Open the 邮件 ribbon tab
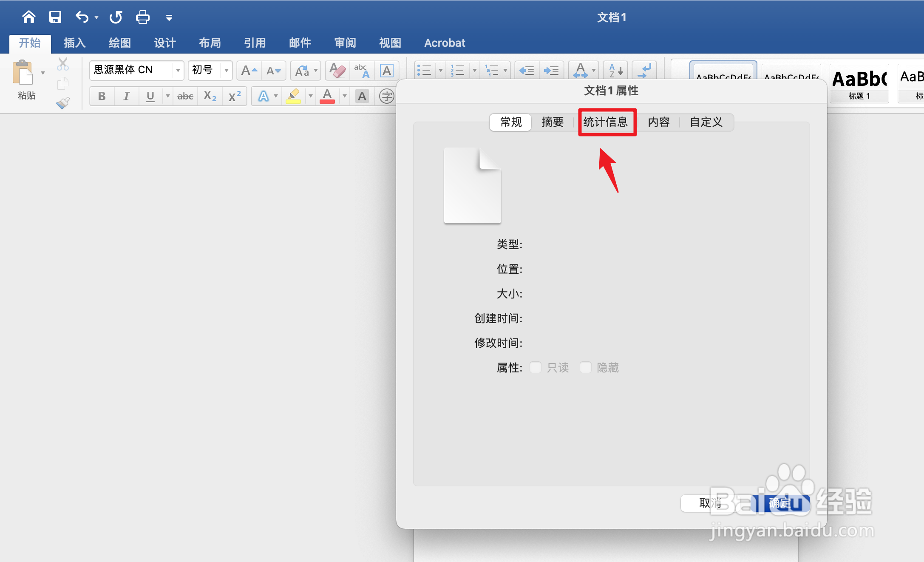The width and height of the screenshot is (924, 562). pos(300,43)
